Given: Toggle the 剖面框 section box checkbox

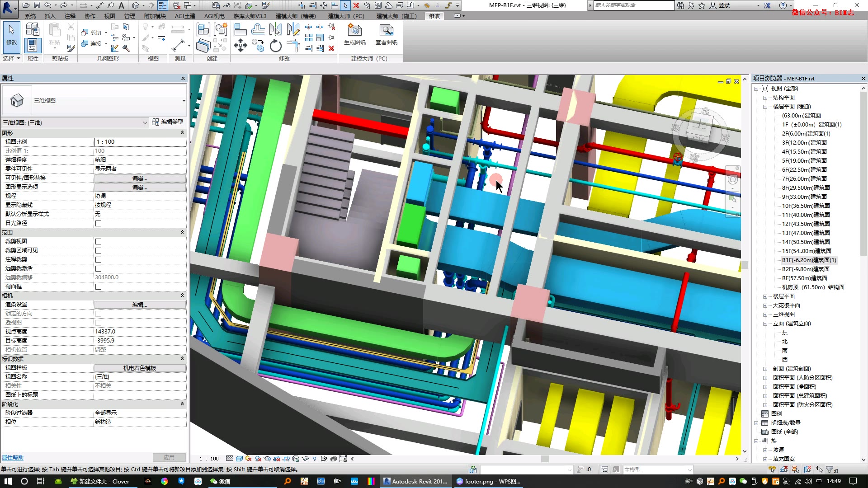Looking at the screenshot, I should [98, 286].
